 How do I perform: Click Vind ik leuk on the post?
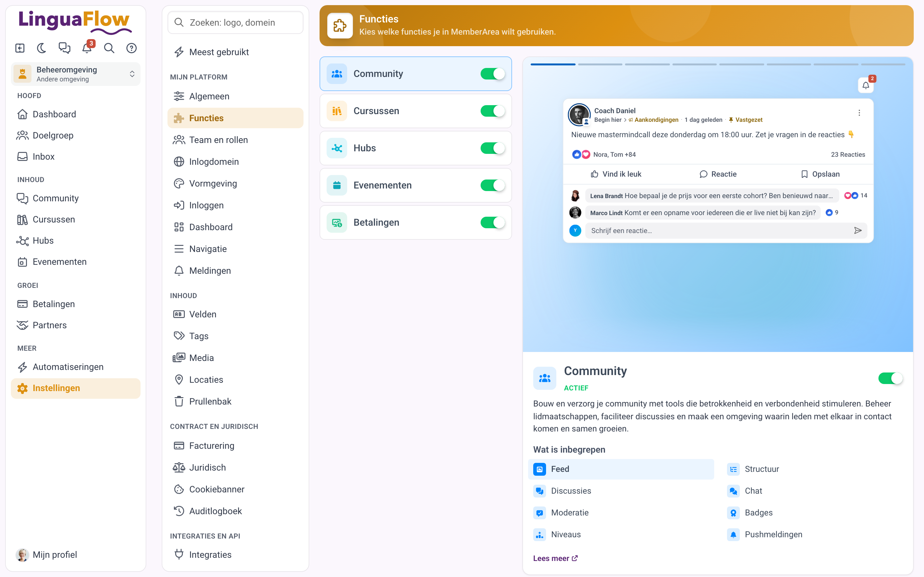click(x=616, y=174)
